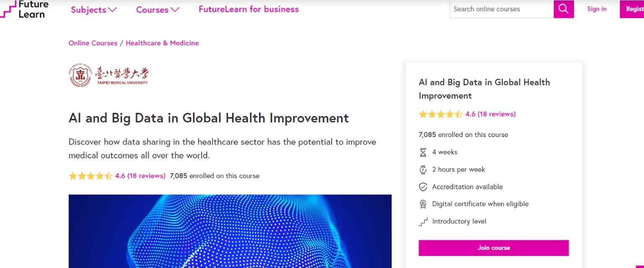Screen dimensions: 644x268
Task: Open FutureLearn for business
Action: (248, 9)
